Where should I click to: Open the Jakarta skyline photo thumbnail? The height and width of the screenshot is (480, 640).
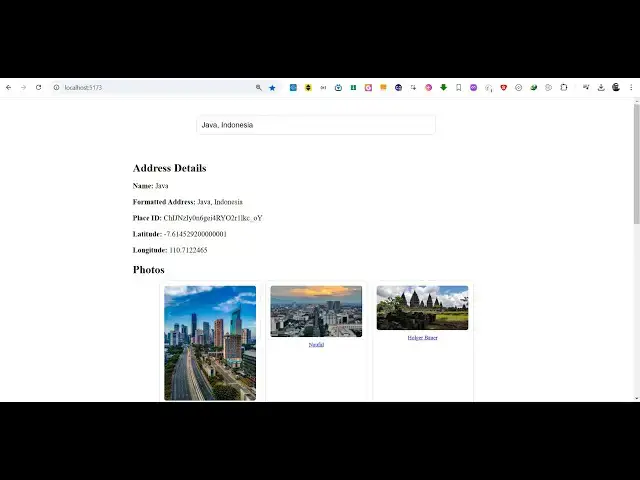pyautogui.click(x=210, y=343)
